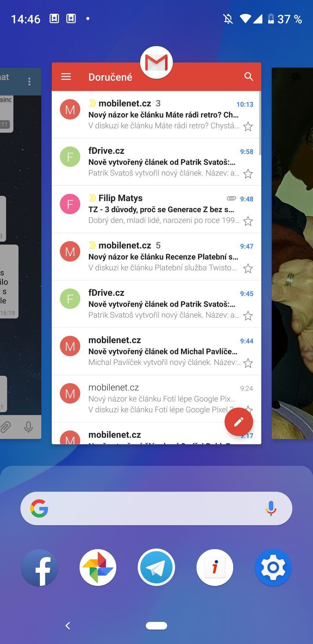Star the fDrive.cz 9:58 email
This screenshot has height=644, width=313.
coord(248,174)
